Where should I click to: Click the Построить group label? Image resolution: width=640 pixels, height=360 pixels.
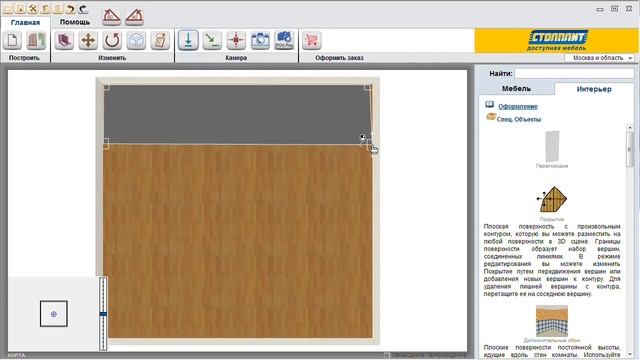(x=24, y=58)
